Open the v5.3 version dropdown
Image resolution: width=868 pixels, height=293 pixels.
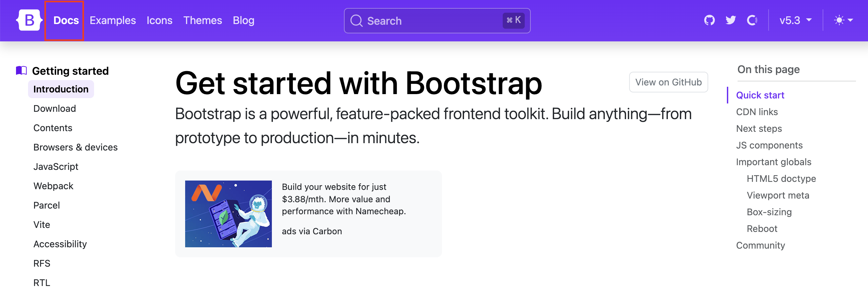click(796, 20)
